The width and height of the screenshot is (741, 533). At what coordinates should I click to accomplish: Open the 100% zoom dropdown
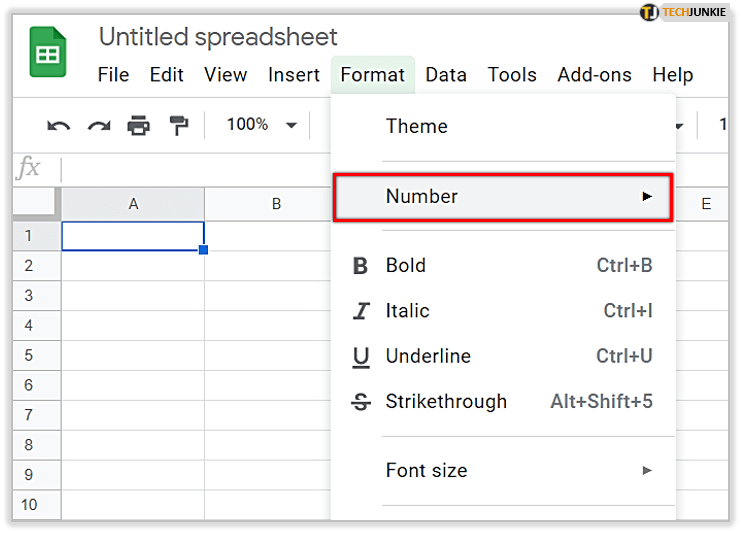(x=262, y=125)
